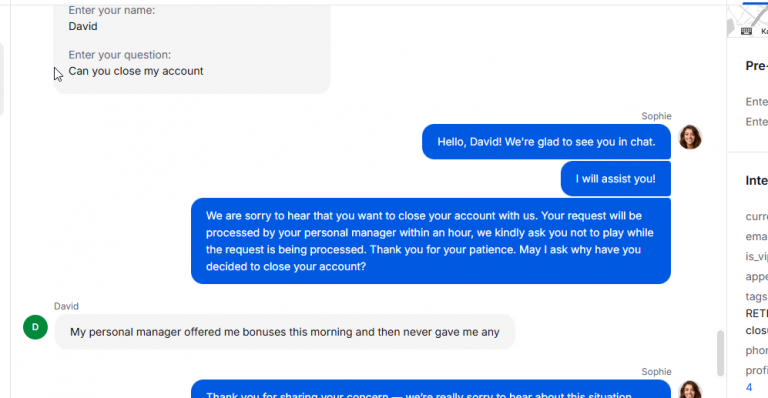The width and height of the screenshot is (768, 398).
Task: Click the David name label above his message
Action: tap(66, 306)
